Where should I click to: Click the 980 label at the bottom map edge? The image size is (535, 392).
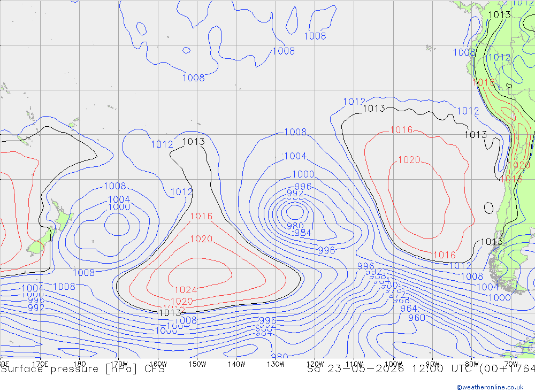click(279, 357)
